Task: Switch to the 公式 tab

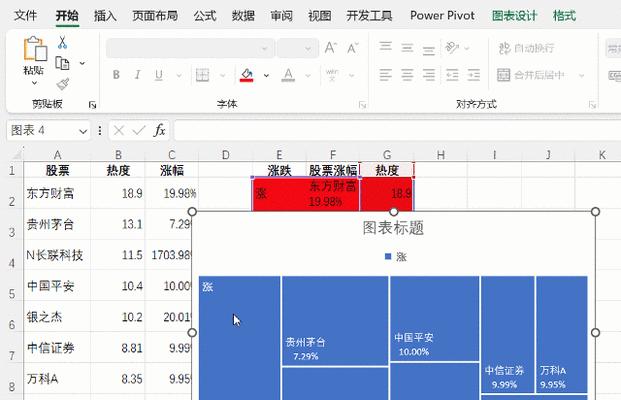Action: coord(205,16)
